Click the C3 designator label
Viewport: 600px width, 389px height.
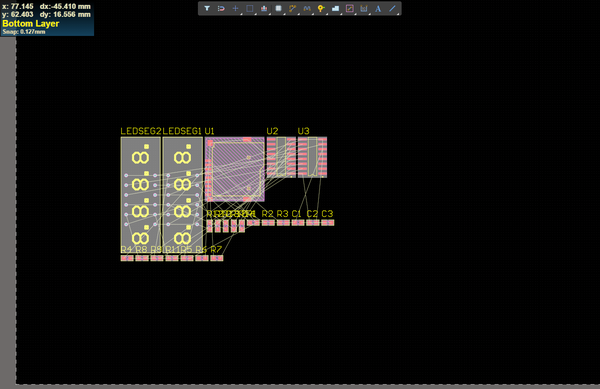pos(327,214)
